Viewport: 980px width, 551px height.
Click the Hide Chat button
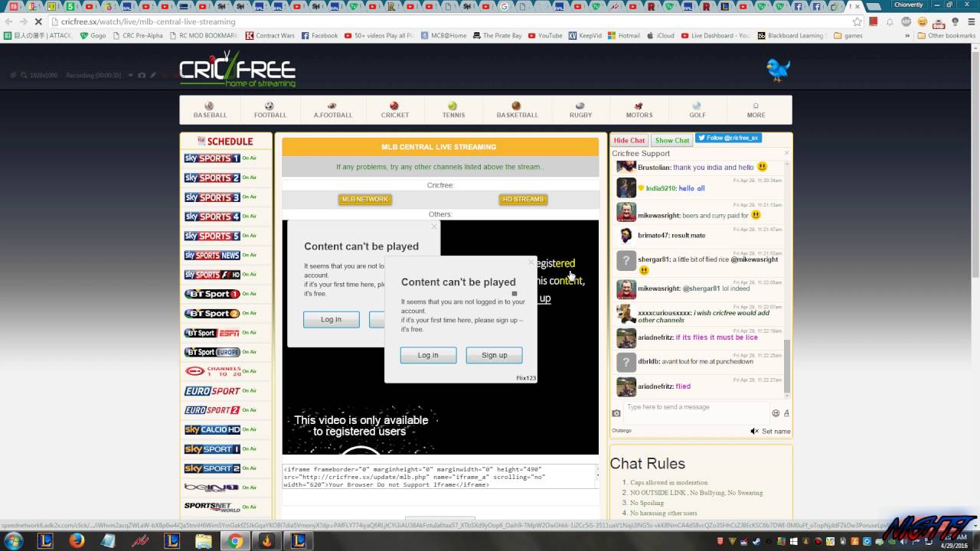pos(629,140)
